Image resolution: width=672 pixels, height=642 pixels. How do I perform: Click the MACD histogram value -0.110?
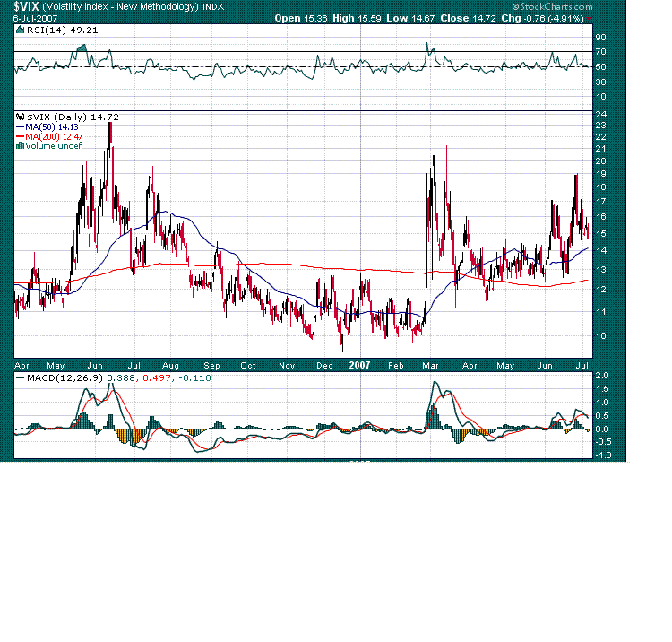pyautogui.click(x=195, y=377)
